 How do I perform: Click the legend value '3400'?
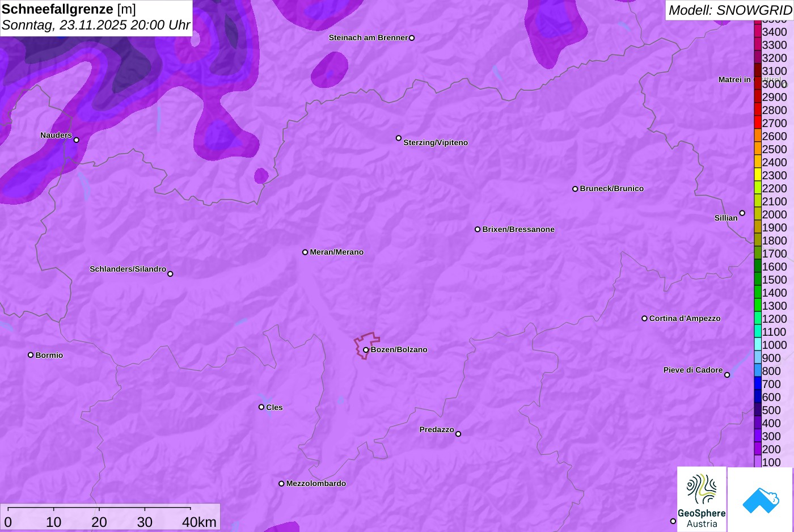click(x=774, y=32)
